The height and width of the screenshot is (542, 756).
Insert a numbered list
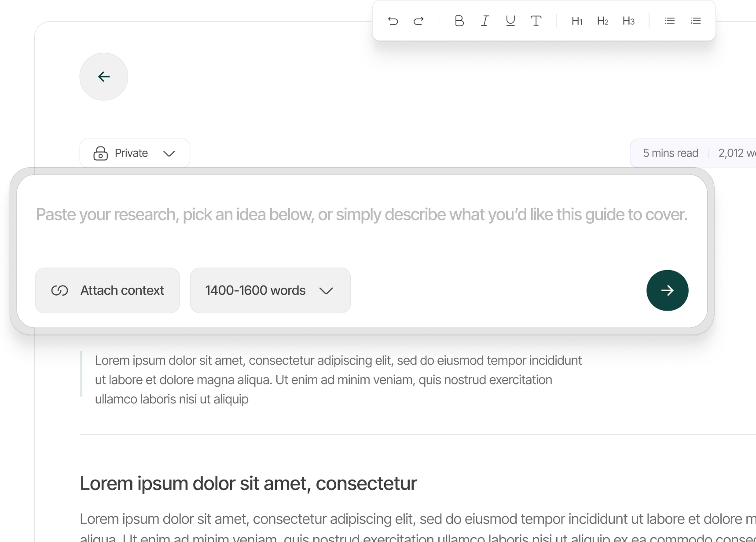coord(696,21)
